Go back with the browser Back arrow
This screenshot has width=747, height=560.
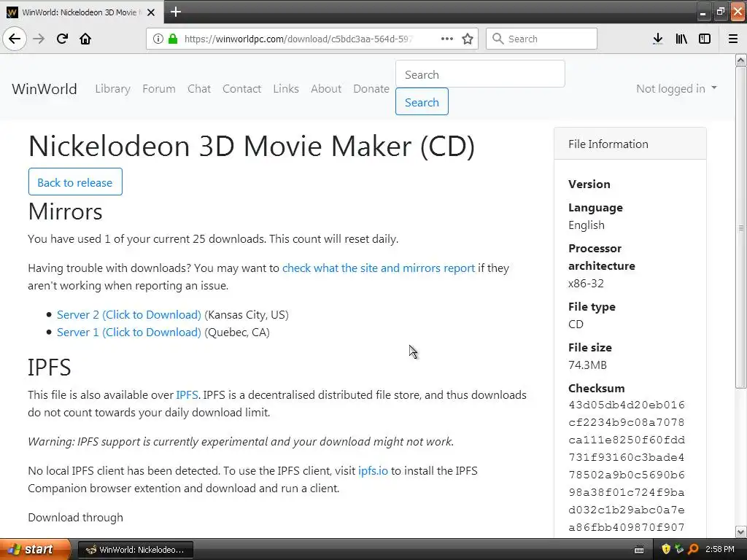point(15,39)
